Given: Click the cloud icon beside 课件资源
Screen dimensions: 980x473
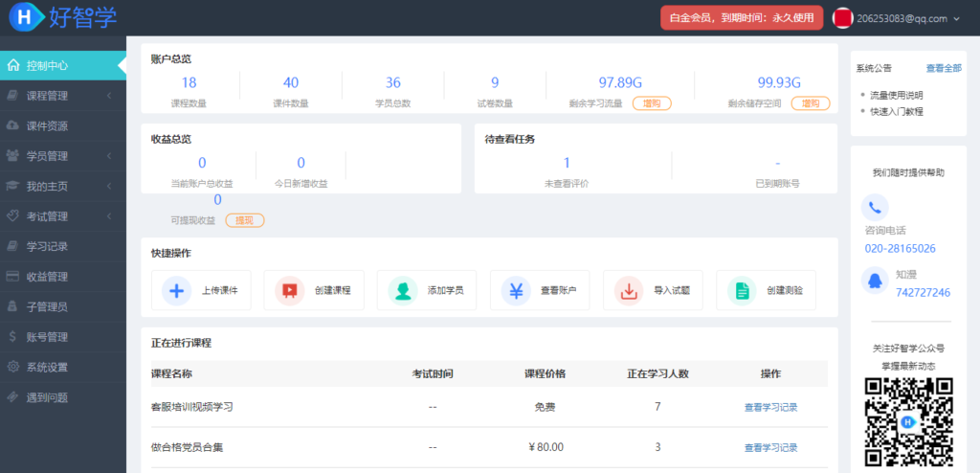Looking at the screenshot, I should [11, 125].
